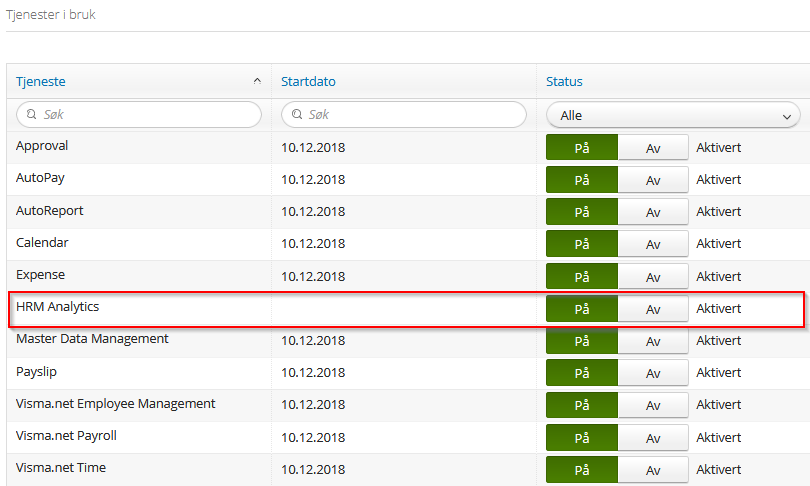810x486 pixels.
Task: Enable Calendar with På
Action: [582, 244]
